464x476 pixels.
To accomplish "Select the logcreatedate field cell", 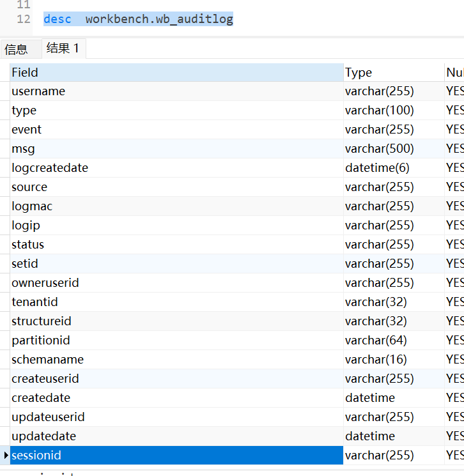I will tap(177, 168).
